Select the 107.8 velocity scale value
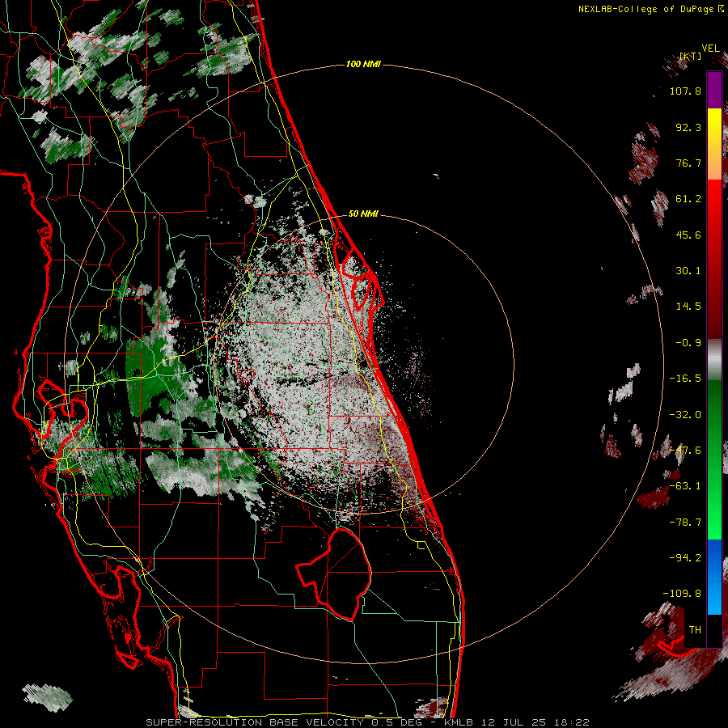The height and width of the screenshot is (728, 728). coord(685,91)
